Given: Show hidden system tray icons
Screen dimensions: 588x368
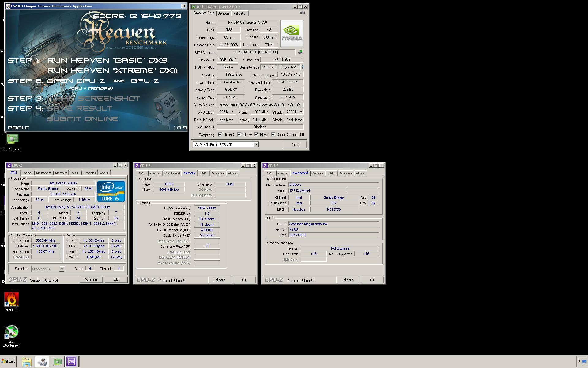Looking at the screenshot, I should [579, 361].
